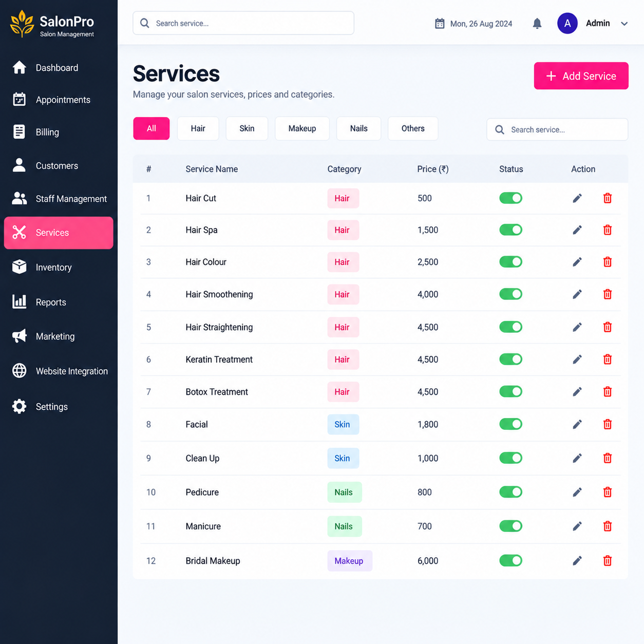Image resolution: width=644 pixels, height=644 pixels.
Task: Filter services by Makeup tab
Action: click(302, 128)
